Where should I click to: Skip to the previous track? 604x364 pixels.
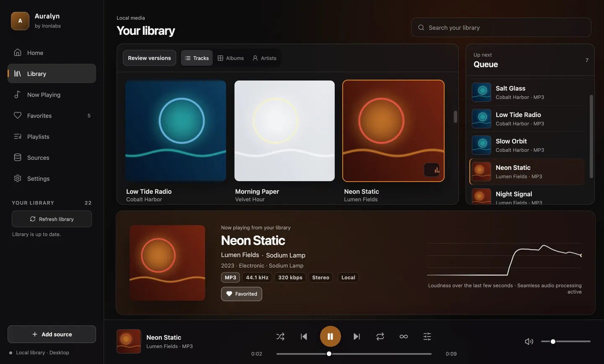[304, 336]
